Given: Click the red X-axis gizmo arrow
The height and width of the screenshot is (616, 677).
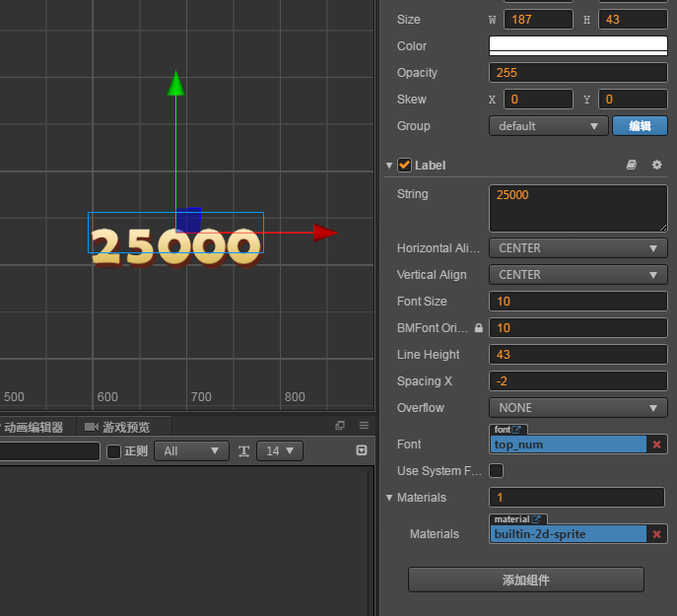Looking at the screenshot, I should pos(325,233).
